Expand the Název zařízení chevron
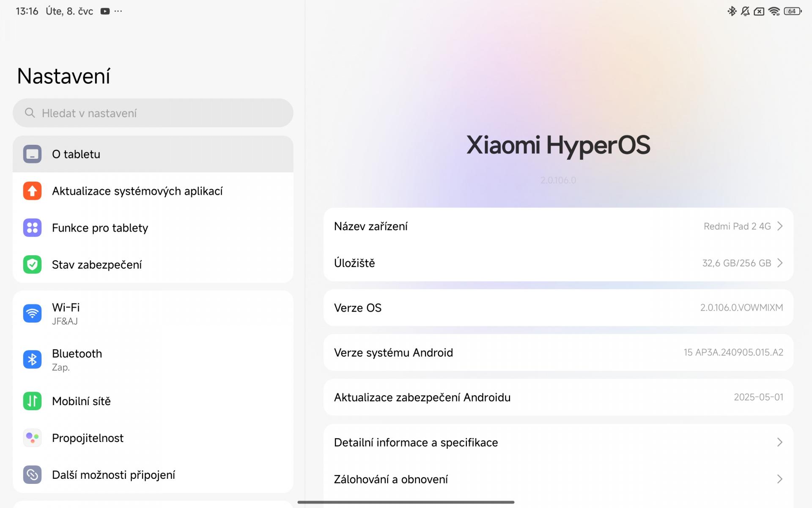Viewport: 812px width, 508px height. point(780,226)
